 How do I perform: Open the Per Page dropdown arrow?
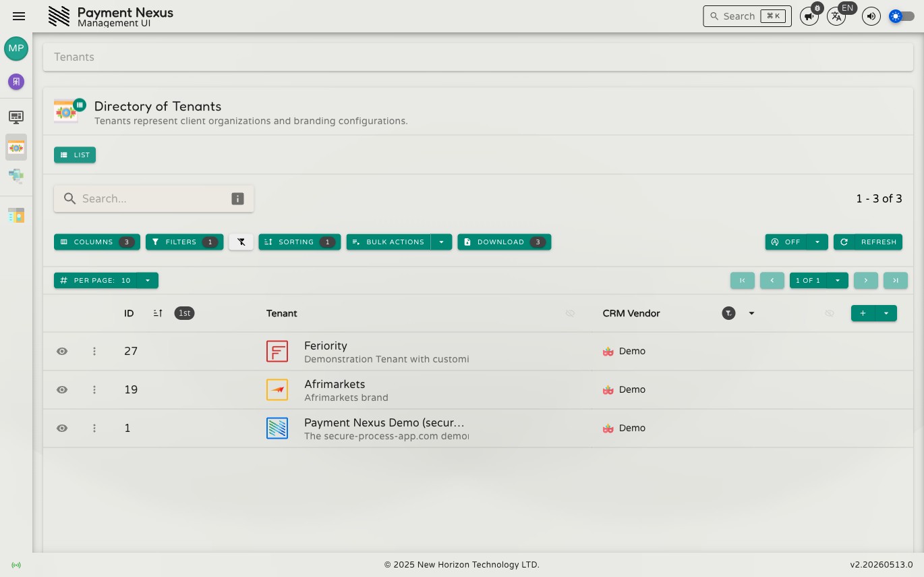tap(147, 280)
